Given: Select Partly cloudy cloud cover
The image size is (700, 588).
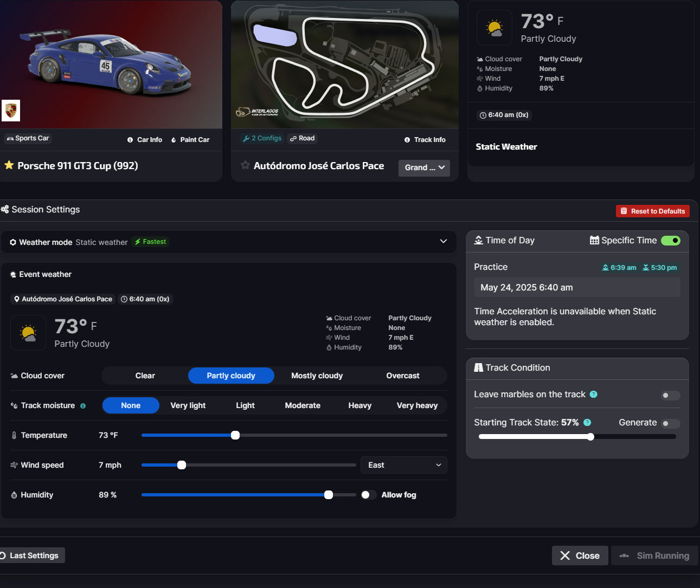Looking at the screenshot, I should tap(231, 376).
